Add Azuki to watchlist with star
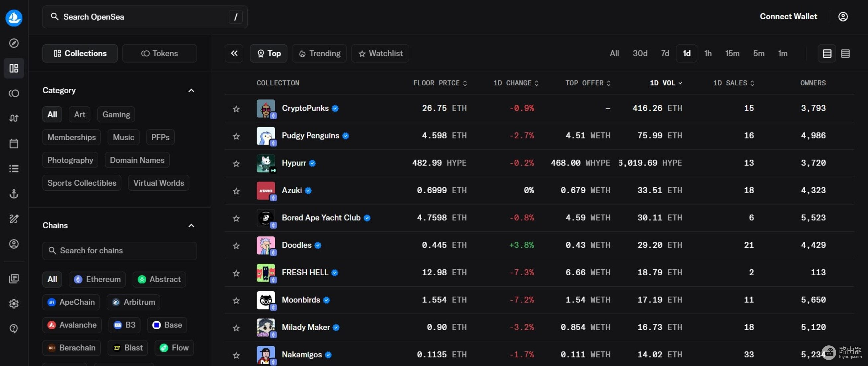Viewport: 868px width, 366px height. [236, 191]
